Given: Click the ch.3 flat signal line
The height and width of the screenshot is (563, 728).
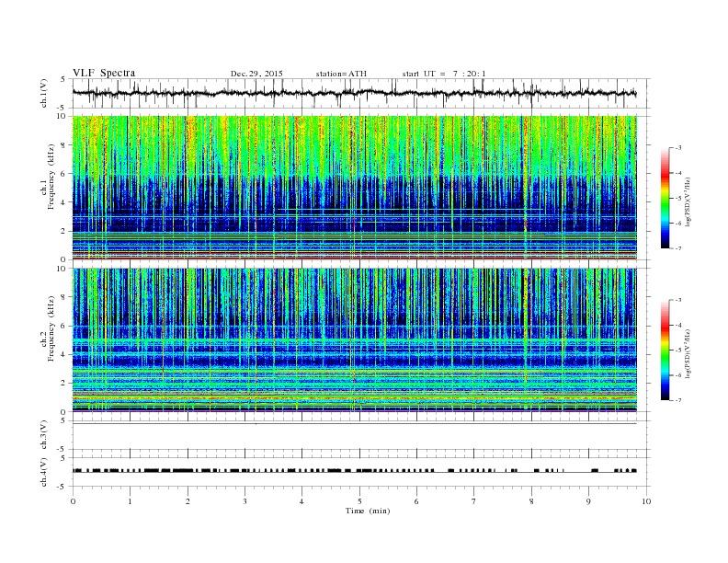Looking at the screenshot, I should tap(354, 424).
